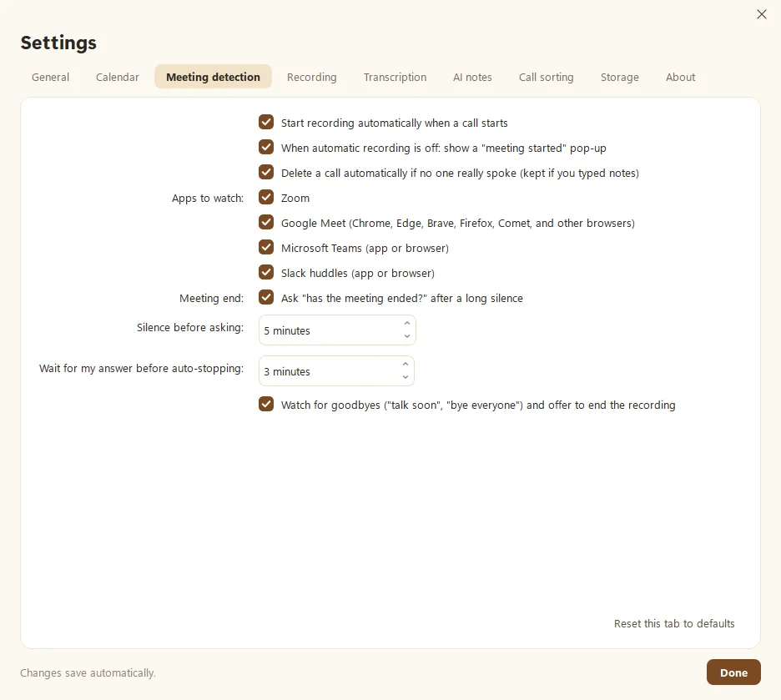Go to the Storage tab
781x700 pixels.
620,77
